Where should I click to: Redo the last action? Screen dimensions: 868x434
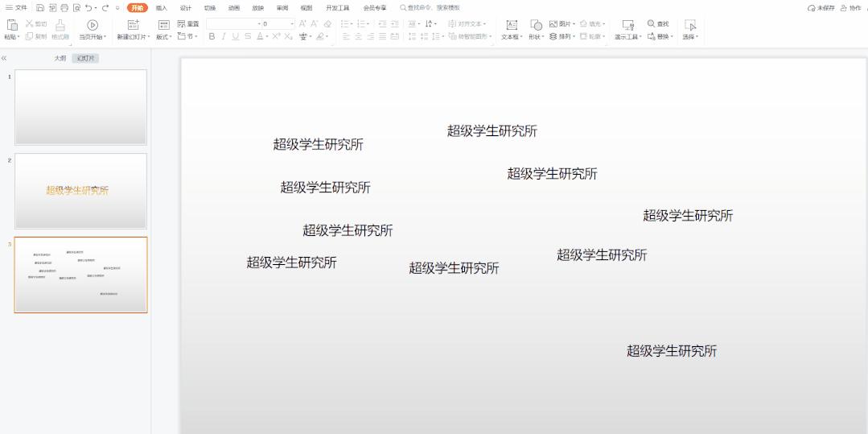click(x=105, y=8)
